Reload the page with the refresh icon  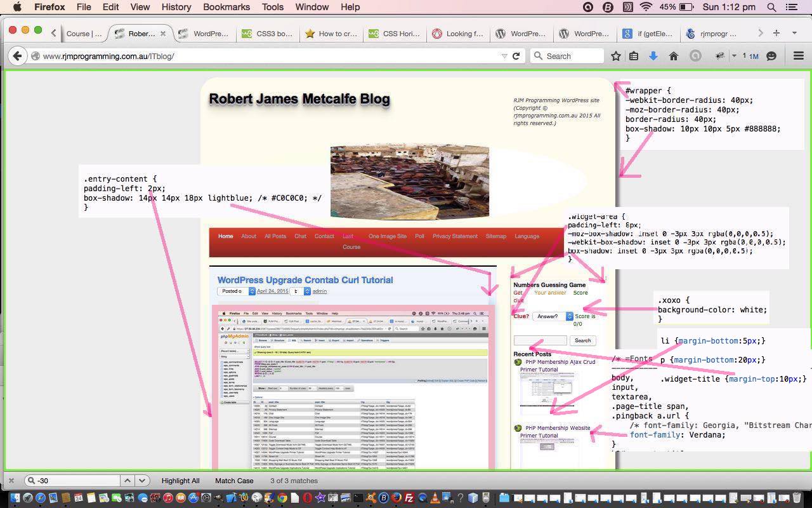click(516, 56)
